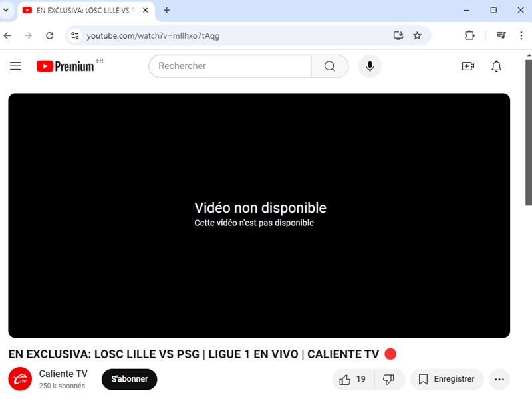Viewport: 532px width, 399px height.
Task: Install app icon in address bar
Action: pos(398,35)
